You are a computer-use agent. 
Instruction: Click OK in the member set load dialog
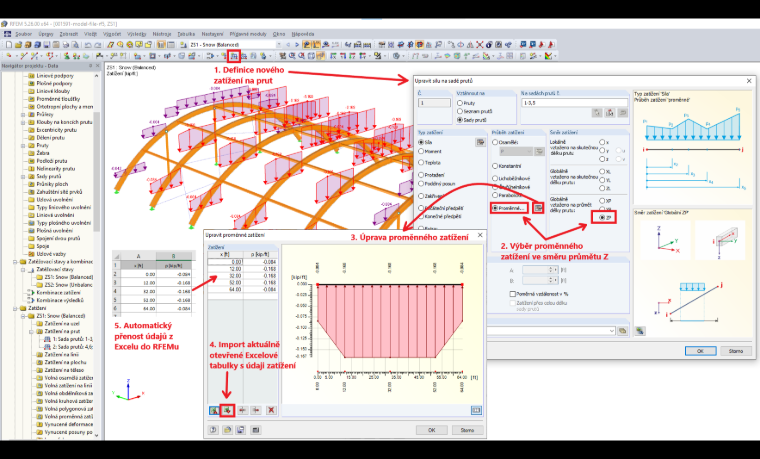pyautogui.click(x=700, y=351)
